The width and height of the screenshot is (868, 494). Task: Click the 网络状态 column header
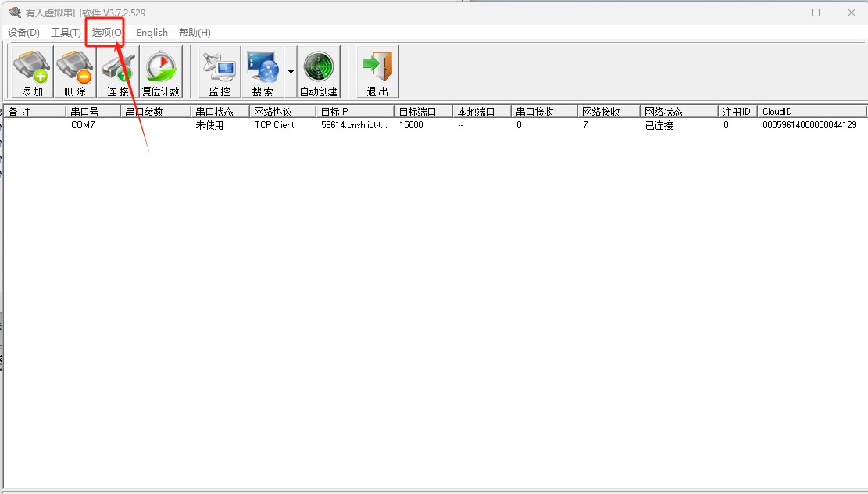click(x=678, y=112)
